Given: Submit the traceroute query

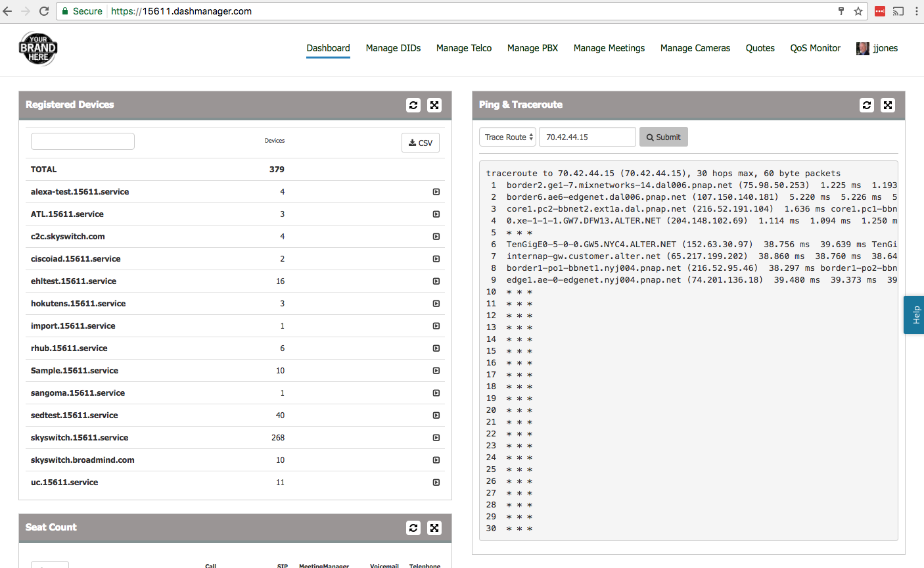Looking at the screenshot, I should [663, 137].
